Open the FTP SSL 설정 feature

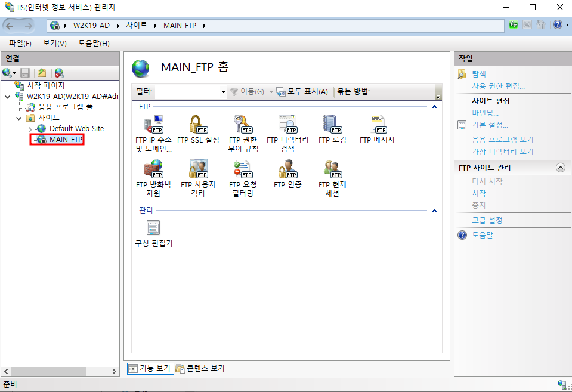pos(198,129)
